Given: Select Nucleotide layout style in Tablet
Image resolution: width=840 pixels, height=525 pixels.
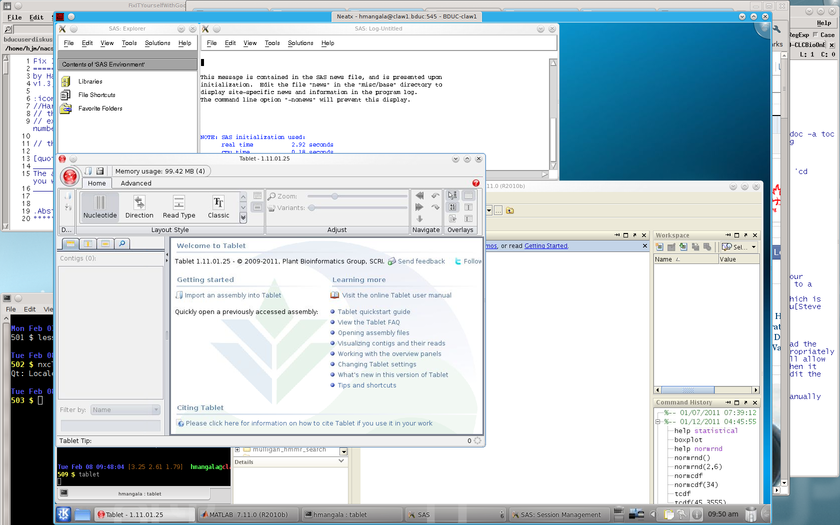Looking at the screenshot, I should coord(100,207).
